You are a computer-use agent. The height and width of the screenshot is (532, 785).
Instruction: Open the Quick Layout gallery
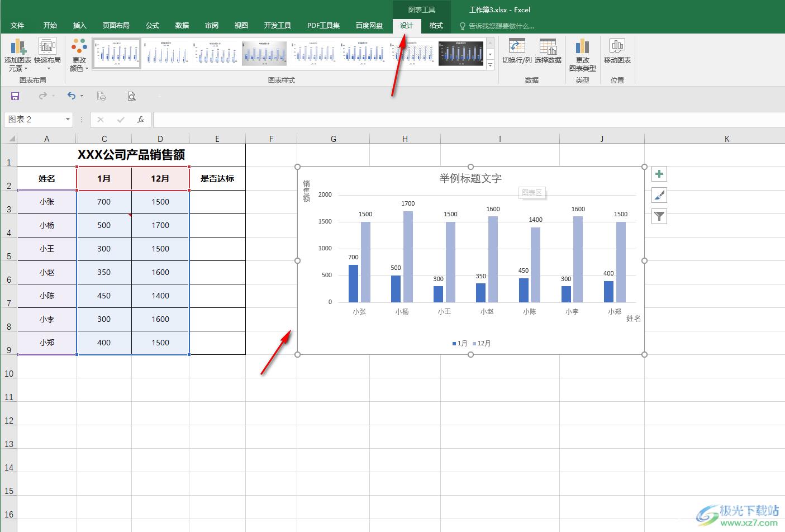coord(47,55)
